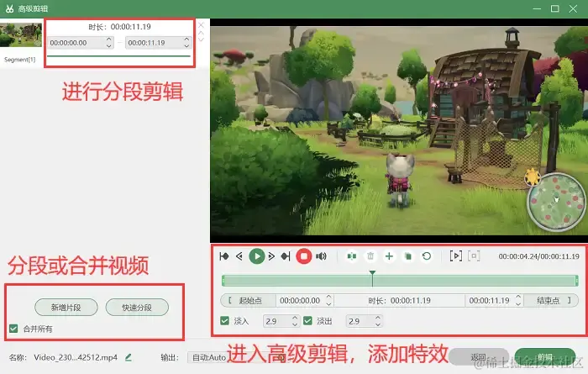Move Segment[1] up with the arrow
This screenshot has width=588, height=374.
(201, 33)
